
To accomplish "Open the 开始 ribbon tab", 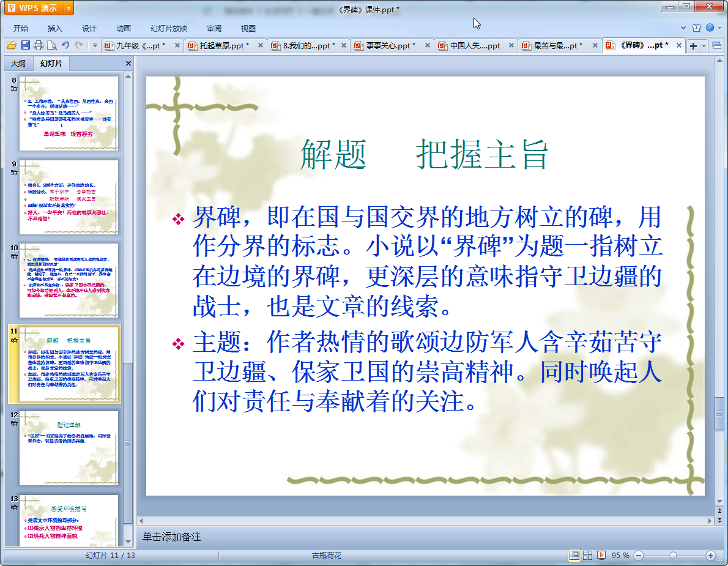I will (21, 28).
